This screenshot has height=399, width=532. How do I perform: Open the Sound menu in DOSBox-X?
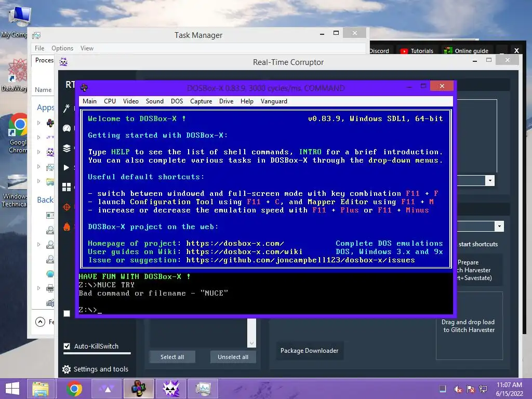pyautogui.click(x=155, y=101)
